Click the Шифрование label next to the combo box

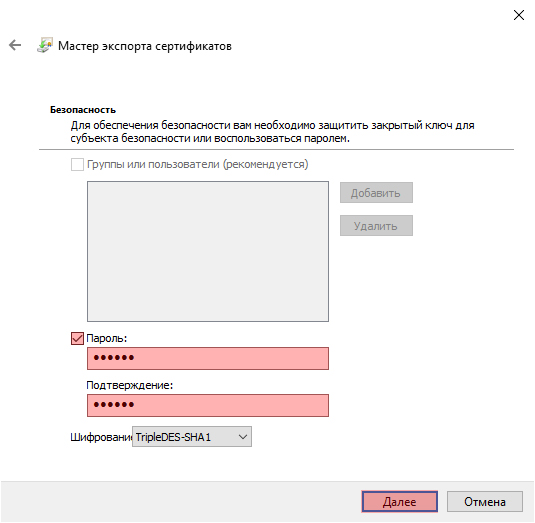[x=101, y=437]
